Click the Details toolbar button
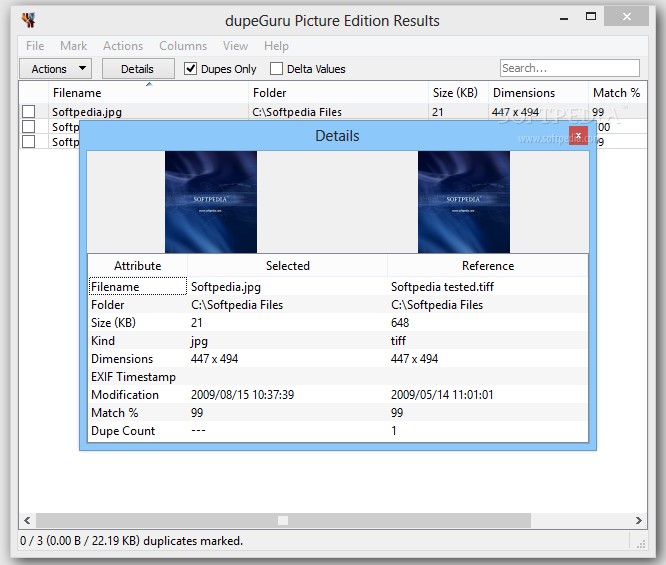 tap(138, 68)
